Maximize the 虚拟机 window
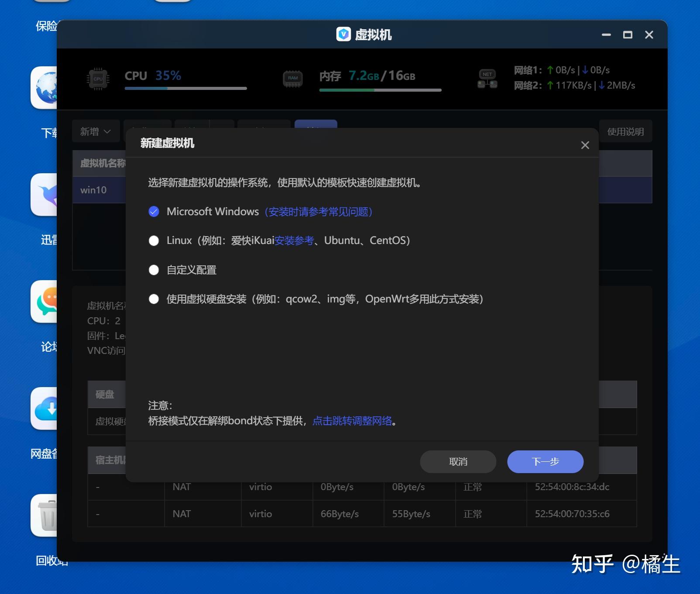Image resolution: width=700 pixels, height=594 pixels. (628, 35)
